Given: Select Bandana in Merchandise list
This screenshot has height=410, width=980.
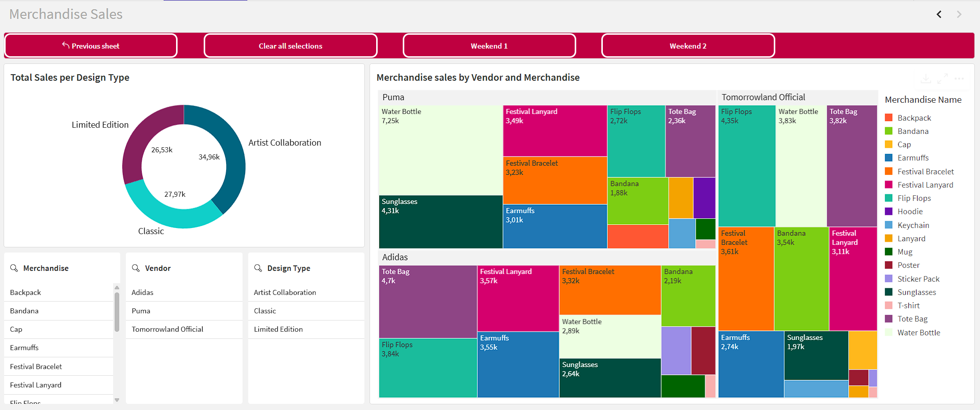Looking at the screenshot, I should click(58, 311).
